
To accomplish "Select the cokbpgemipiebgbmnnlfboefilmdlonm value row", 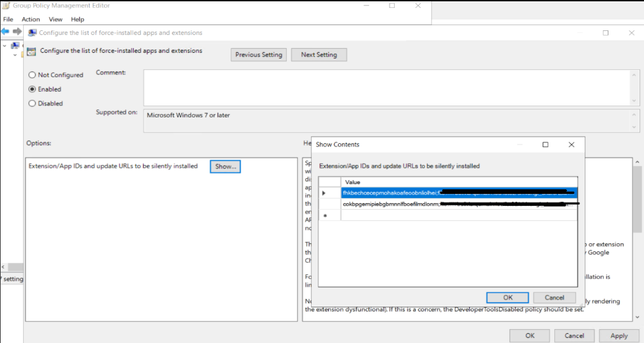I will click(459, 204).
